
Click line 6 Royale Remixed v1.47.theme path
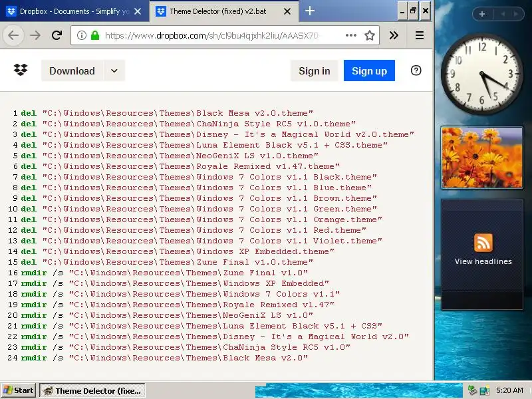191,166
